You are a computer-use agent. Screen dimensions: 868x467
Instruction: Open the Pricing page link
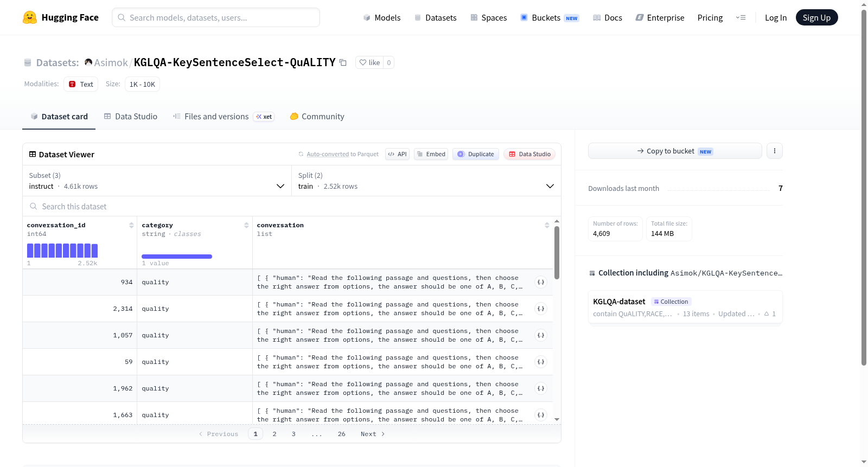click(x=710, y=17)
